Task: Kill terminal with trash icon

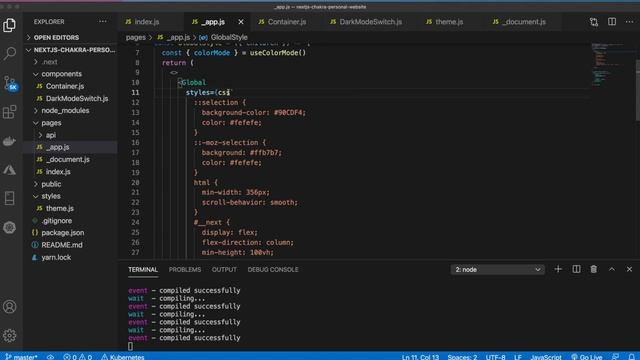Action: (x=594, y=269)
